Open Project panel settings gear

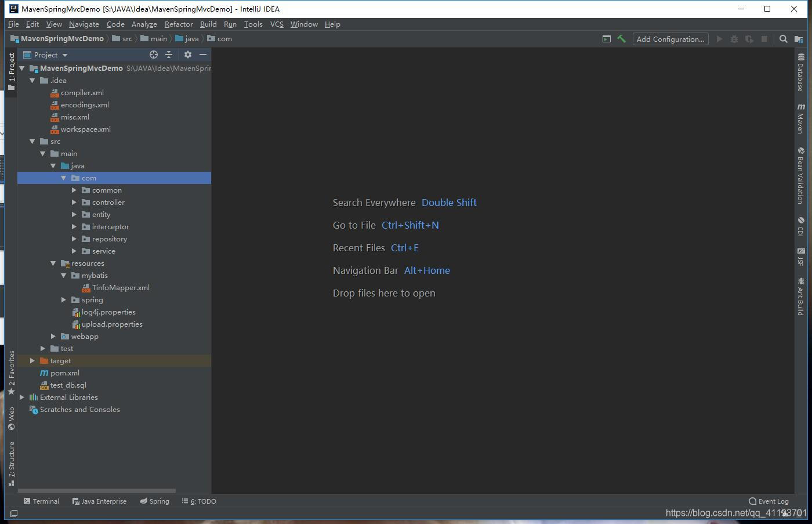187,55
